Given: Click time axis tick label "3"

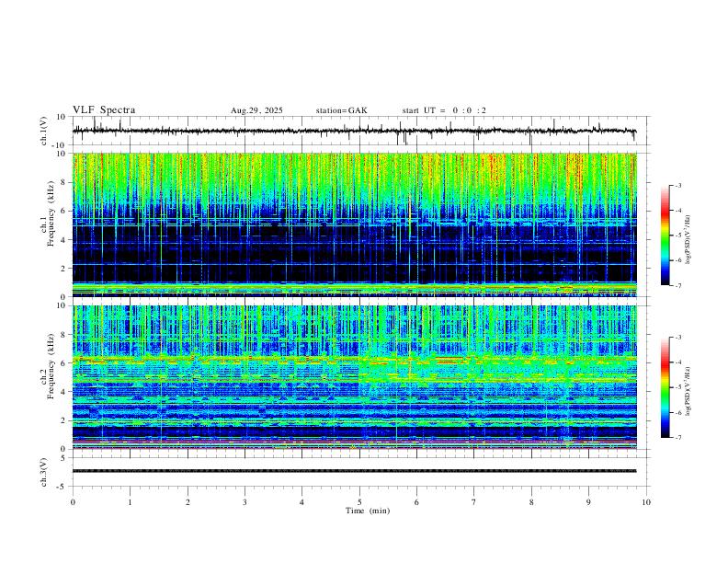Looking at the screenshot, I should click(245, 502).
